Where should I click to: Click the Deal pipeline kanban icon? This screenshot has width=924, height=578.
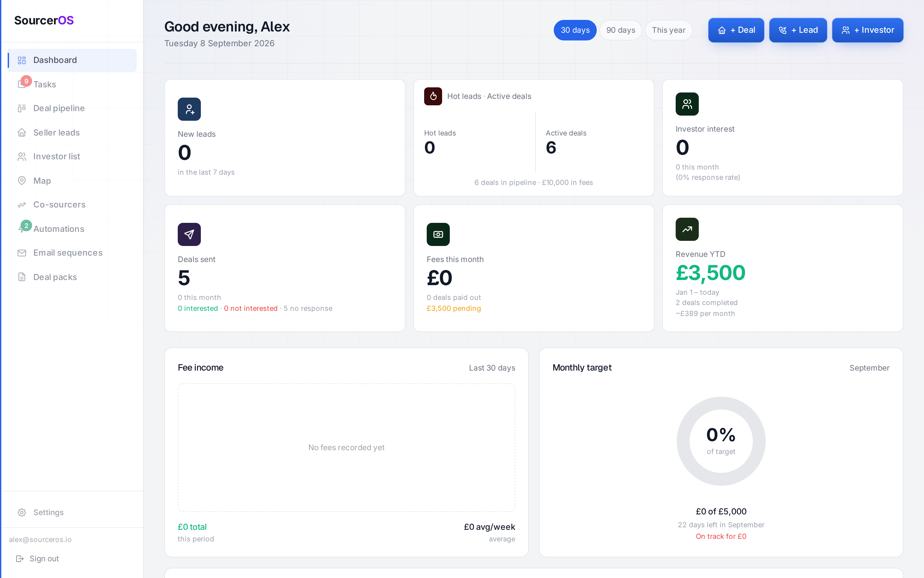click(22, 108)
